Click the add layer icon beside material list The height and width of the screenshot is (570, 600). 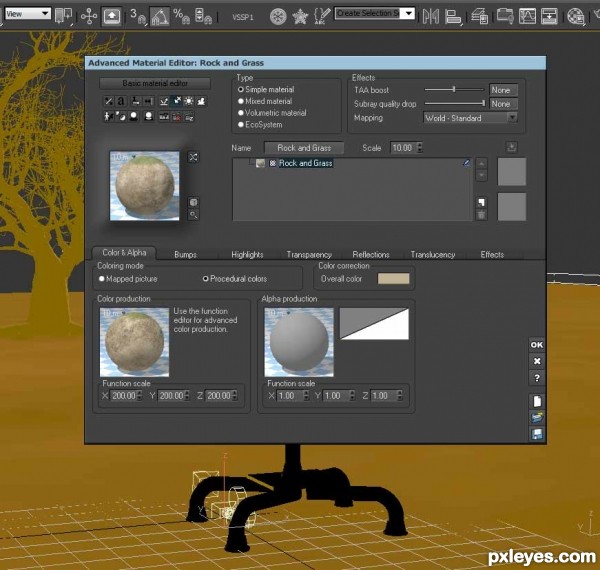point(481,202)
